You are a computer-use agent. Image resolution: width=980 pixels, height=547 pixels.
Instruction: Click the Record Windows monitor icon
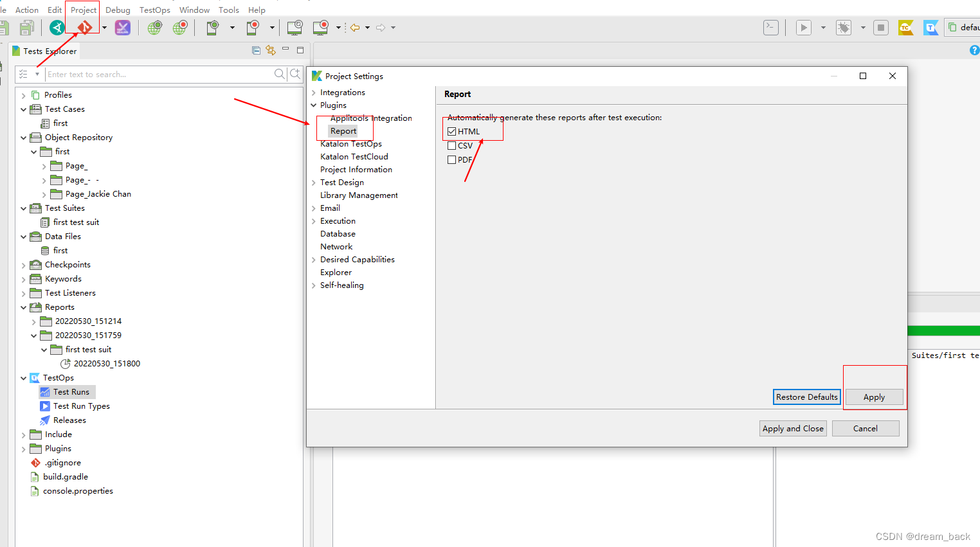tap(320, 28)
